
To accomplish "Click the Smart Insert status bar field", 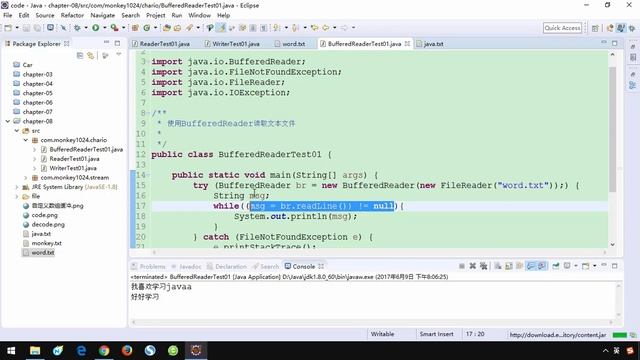I will tap(436, 334).
